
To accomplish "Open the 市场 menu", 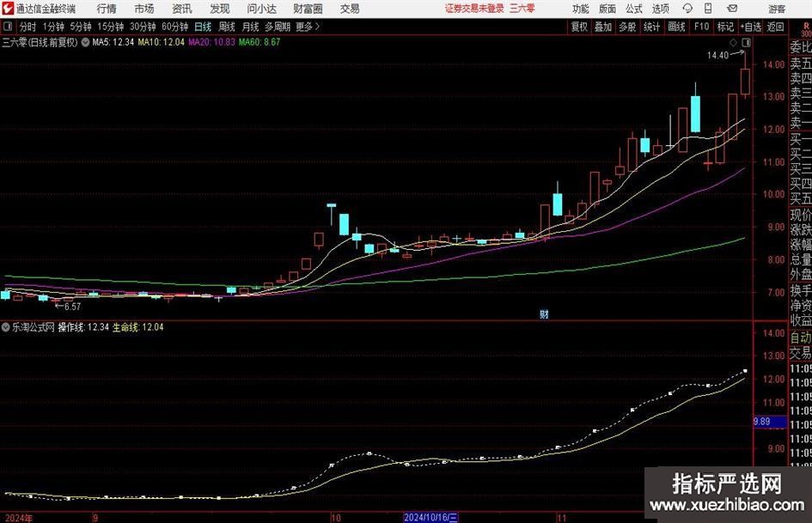I will point(144,9).
